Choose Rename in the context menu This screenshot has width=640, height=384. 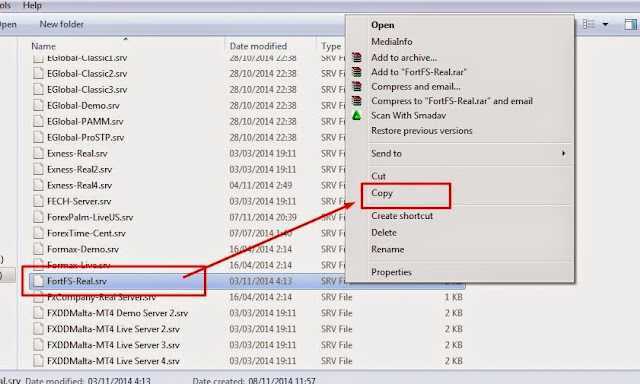387,249
